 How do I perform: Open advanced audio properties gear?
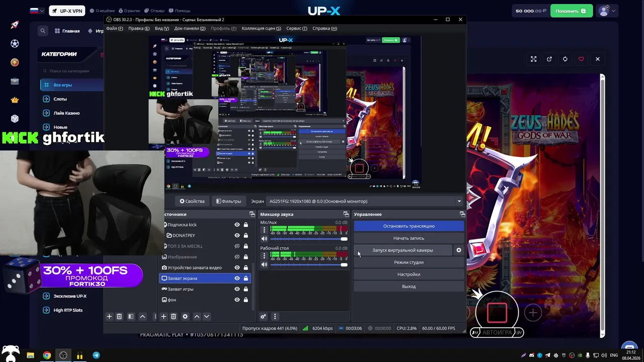(263, 316)
